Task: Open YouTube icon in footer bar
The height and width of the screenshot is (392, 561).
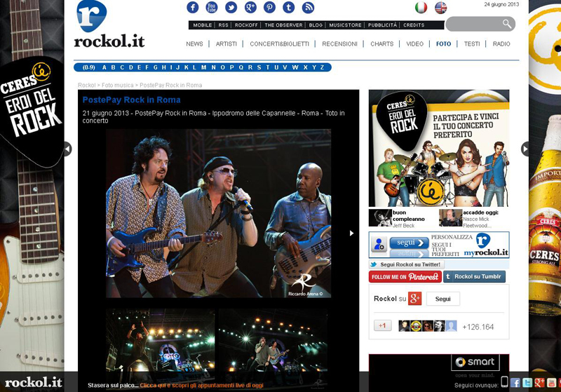Action: pos(551,383)
